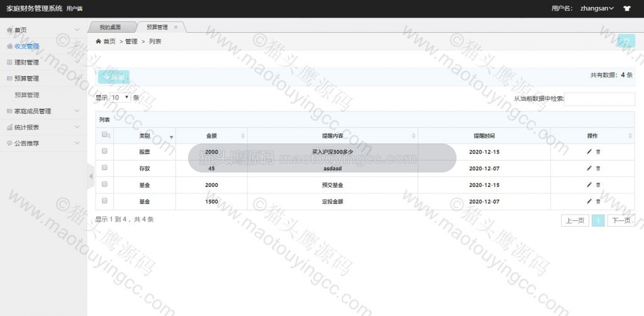Click the 存款 category cell
Viewport: 644px width, 316px height.
[x=145, y=169]
